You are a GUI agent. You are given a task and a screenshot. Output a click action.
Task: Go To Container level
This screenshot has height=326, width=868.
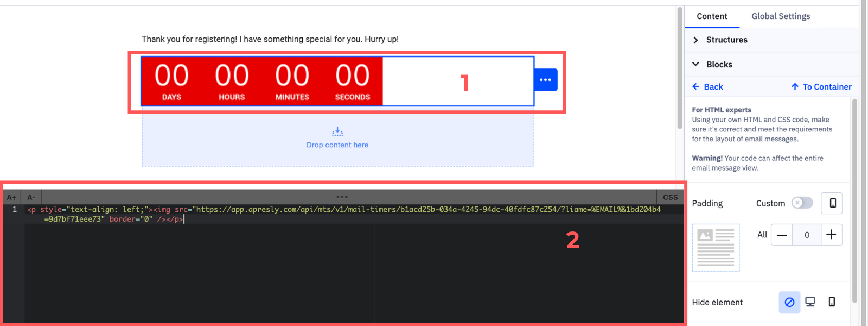pyautogui.click(x=821, y=87)
